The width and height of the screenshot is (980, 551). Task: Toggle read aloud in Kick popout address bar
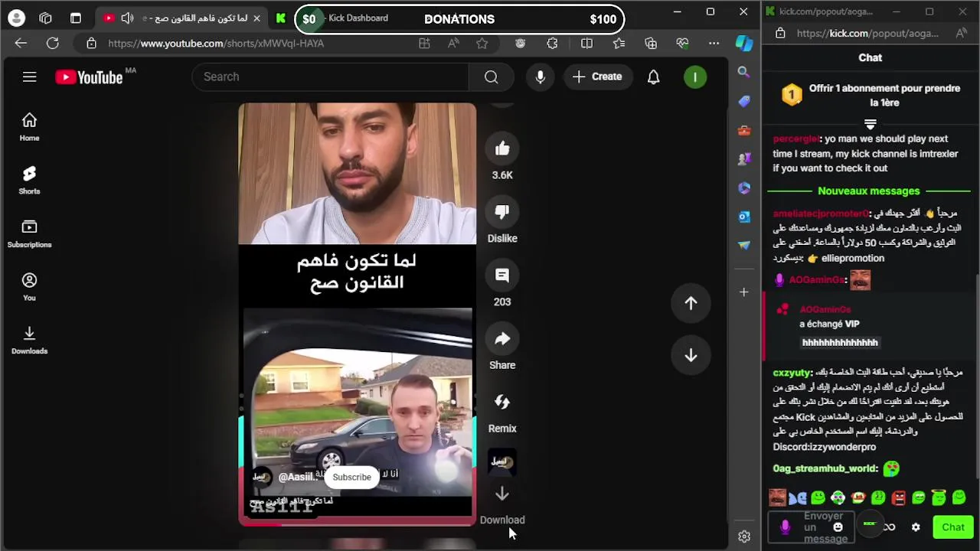coord(962,33)
